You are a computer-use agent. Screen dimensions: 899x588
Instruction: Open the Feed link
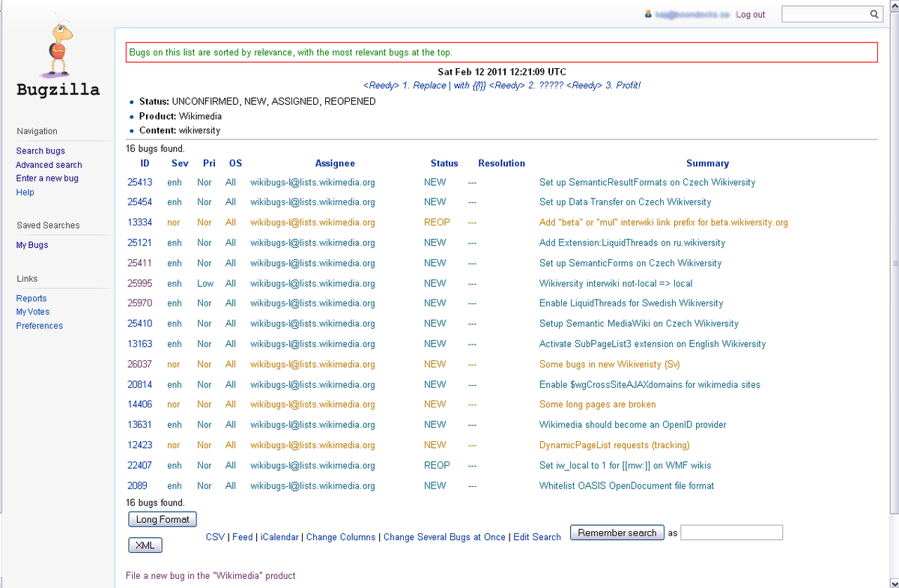point(243,537)
